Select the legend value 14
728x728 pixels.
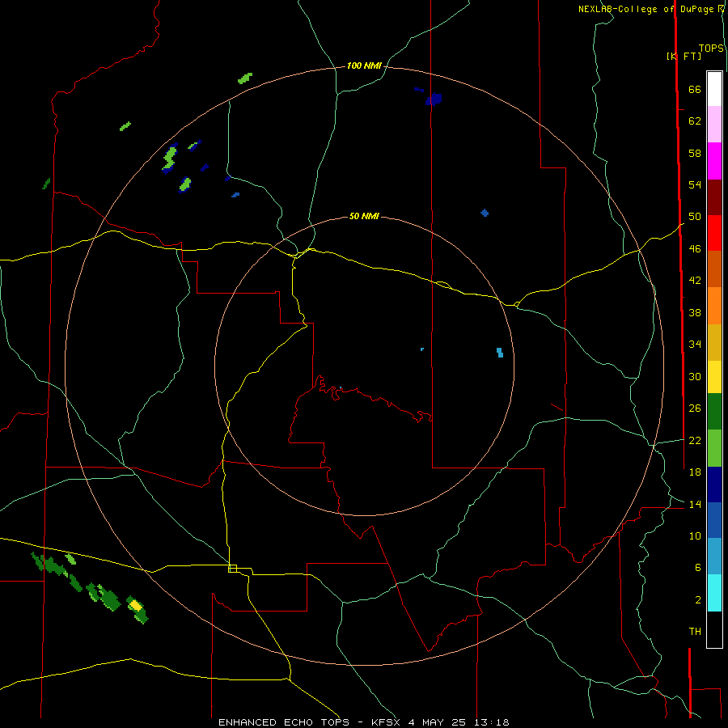click(695, 504)
